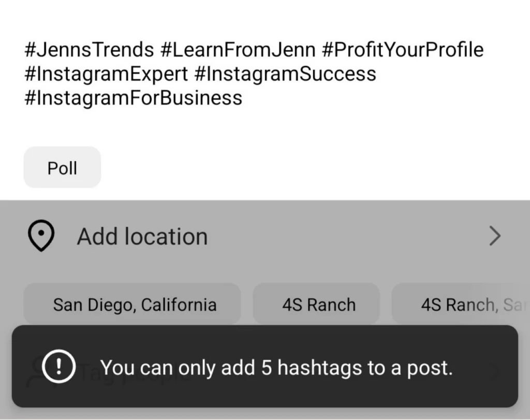Expand Add location with its right chevron
Image resolution: width=530 pixels, height=420 pixels.
point(495,237)
